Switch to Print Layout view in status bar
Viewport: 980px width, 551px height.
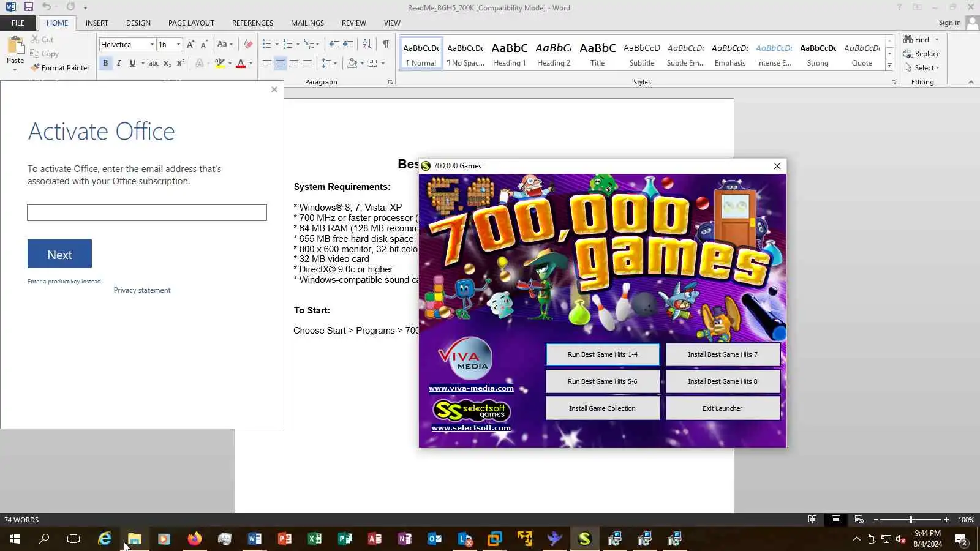coord(835,520)
